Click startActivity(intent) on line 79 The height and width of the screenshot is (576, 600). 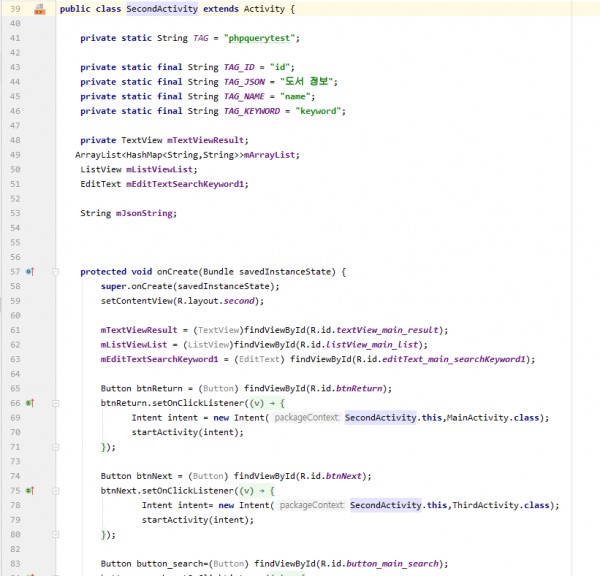198,520
